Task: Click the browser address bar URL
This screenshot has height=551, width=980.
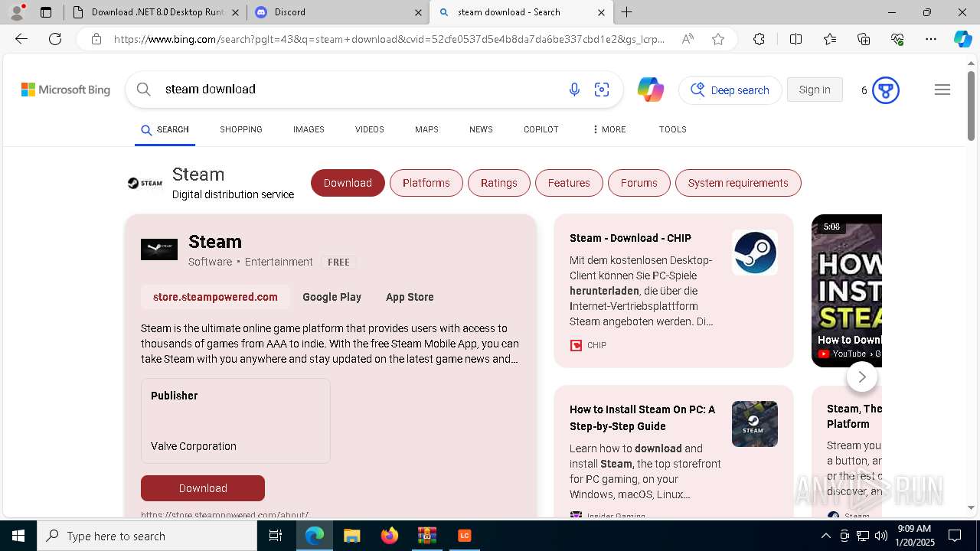Action: tap(389, 39)
